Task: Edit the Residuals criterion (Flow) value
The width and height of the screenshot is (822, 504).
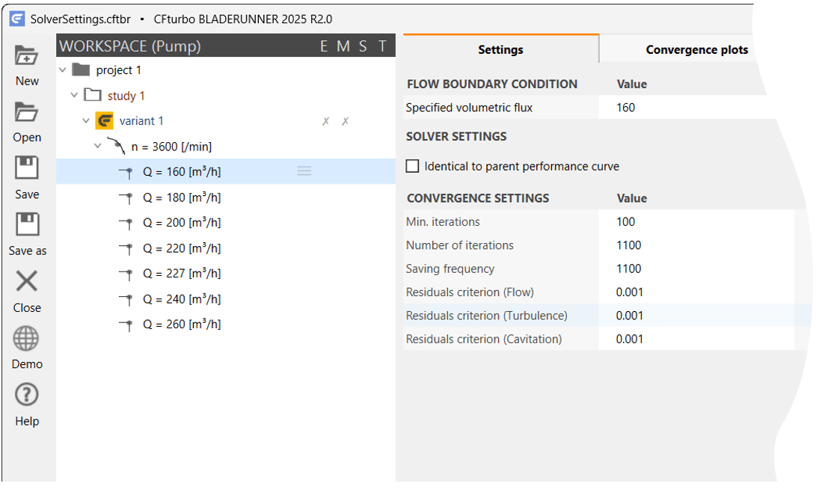Action: 629,292
